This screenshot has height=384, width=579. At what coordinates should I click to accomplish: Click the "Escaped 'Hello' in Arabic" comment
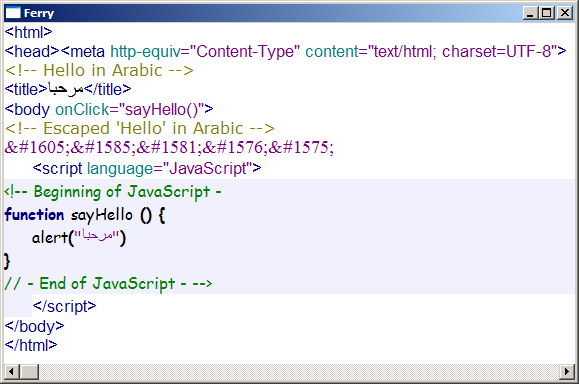[x=140, y=128]
